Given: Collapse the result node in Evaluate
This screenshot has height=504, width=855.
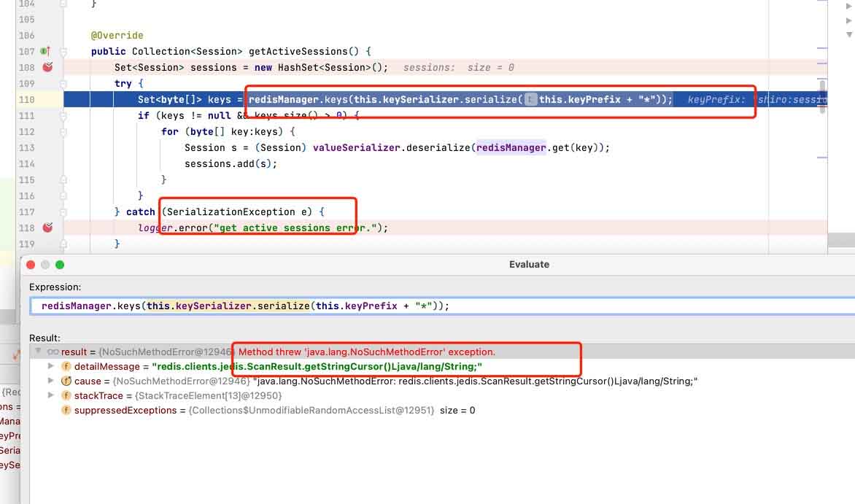Looking at the screenshot, I should pos(38,352).
